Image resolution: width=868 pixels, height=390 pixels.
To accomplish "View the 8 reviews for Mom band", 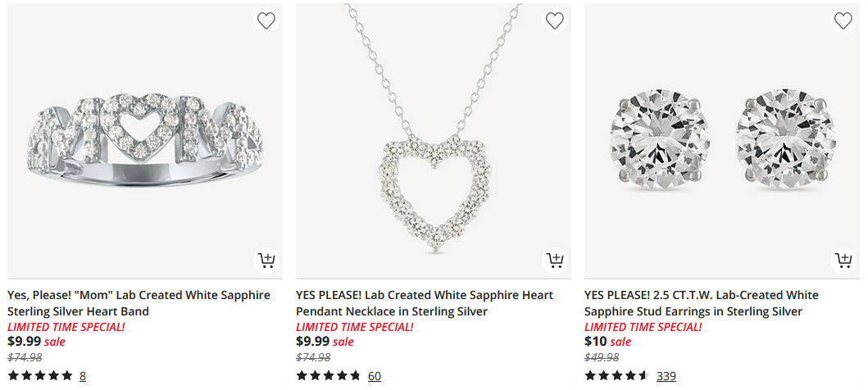I will [83, 376].
